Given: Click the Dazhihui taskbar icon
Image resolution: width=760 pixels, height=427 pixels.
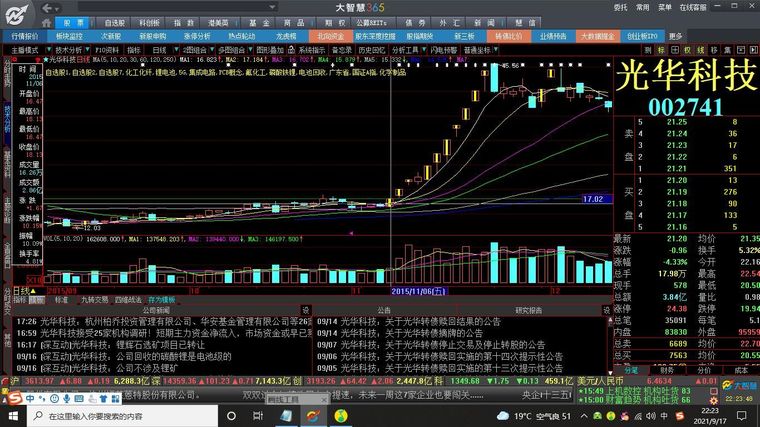Looking at the screenshot, I should point(313,416).
